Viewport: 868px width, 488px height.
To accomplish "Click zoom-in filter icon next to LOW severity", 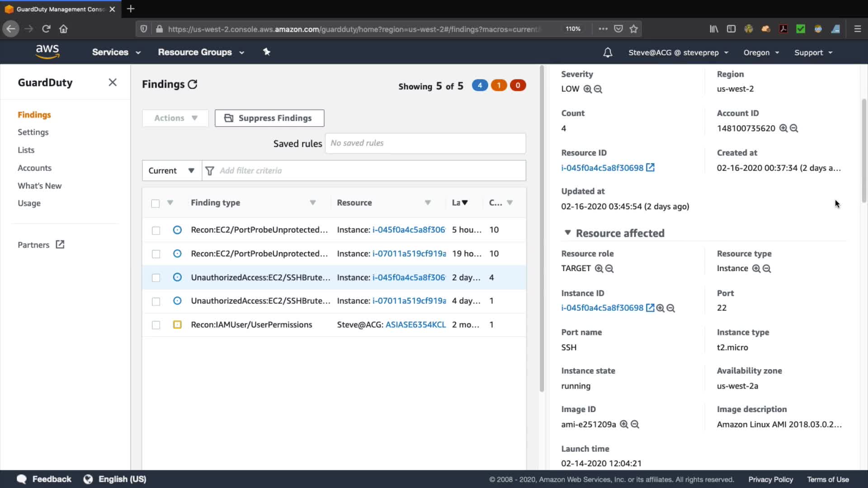I will (587, 89).
